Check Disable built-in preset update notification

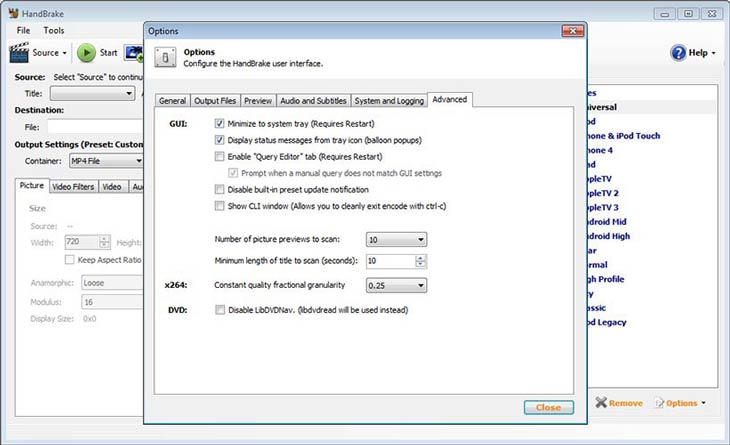[x=219, y=189]
